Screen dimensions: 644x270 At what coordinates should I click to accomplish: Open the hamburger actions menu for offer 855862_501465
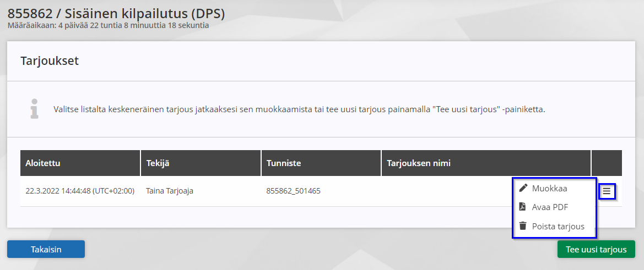click(x=607, y=191)
